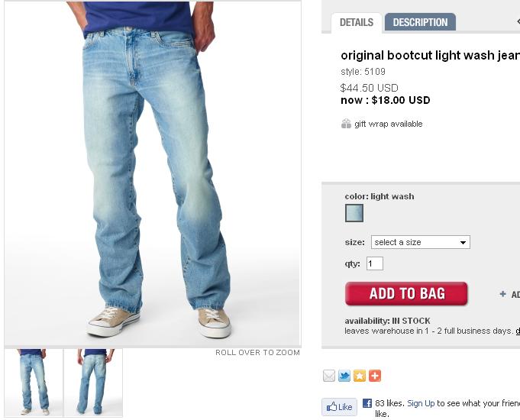Viewport: 520px width, 420px height.
Task: Share product via Twitter bird icon
Action: pos(344,376)
